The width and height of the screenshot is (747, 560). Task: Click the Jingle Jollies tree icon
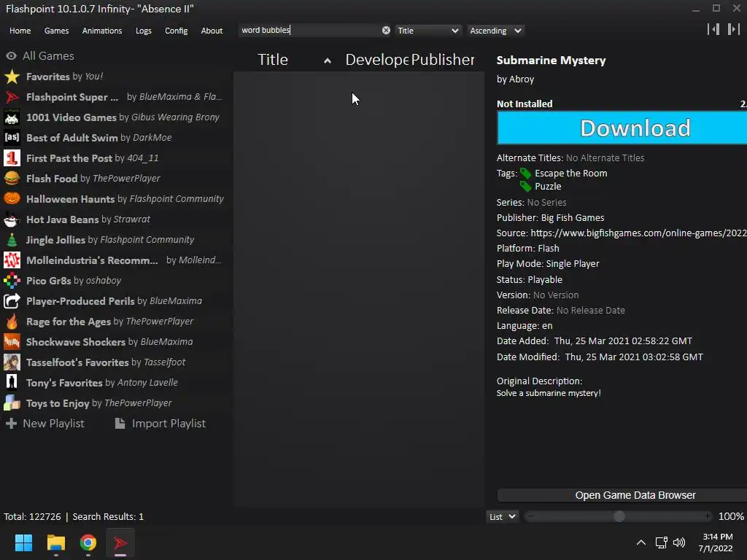pyautogui.click(x=12, y=240)
